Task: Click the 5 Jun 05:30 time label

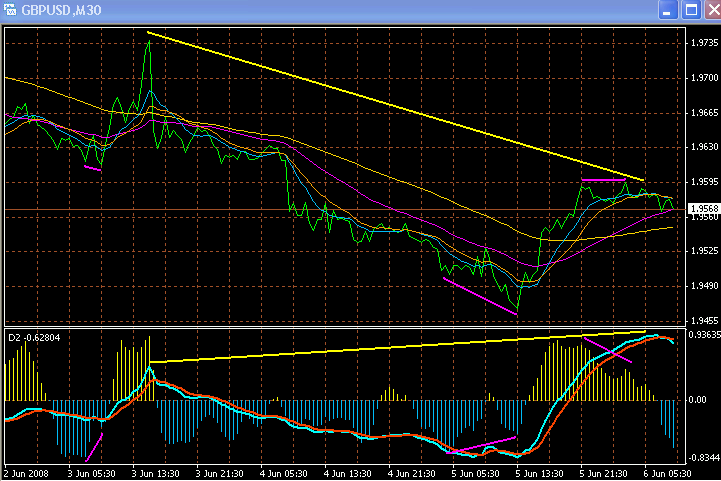Action: [475, 474]
